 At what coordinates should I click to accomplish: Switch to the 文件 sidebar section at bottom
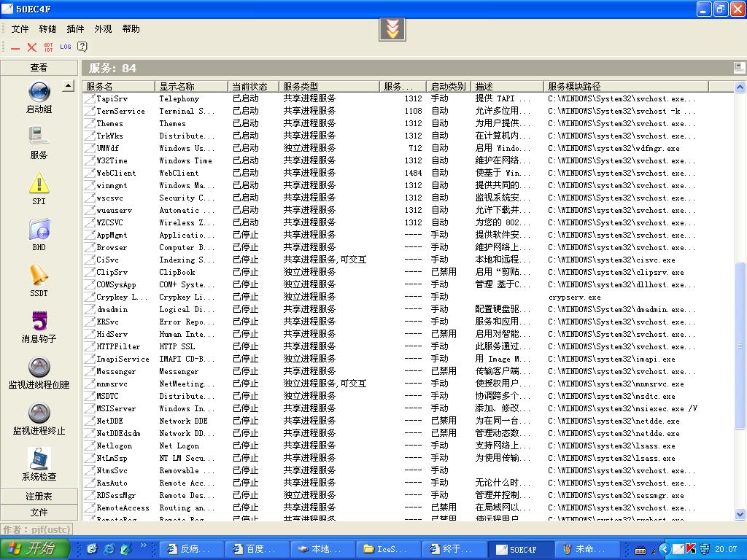tap(39, 513)
